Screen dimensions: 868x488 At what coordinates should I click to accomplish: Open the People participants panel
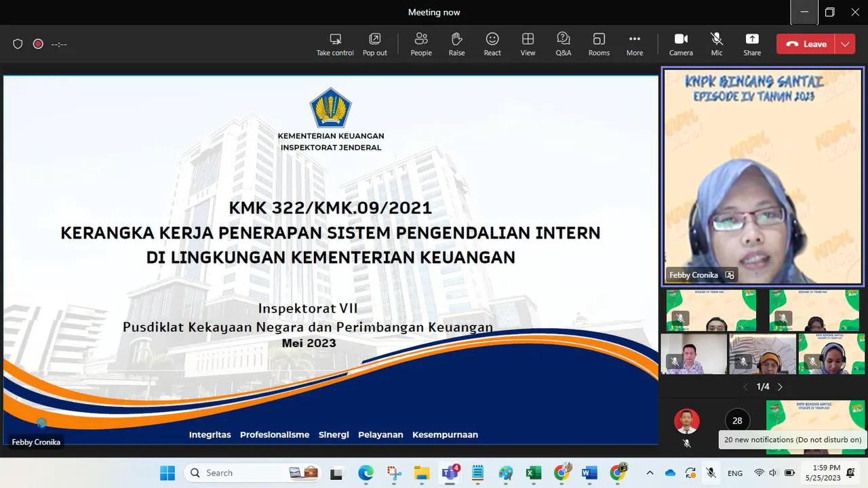click(x=421, y=44)
